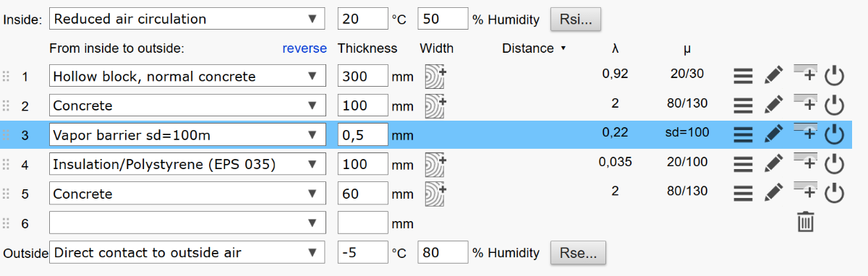This screenshot has width=868, height=276.
Task: Click the thickness field of layer 4
Action: pos(363,164)
